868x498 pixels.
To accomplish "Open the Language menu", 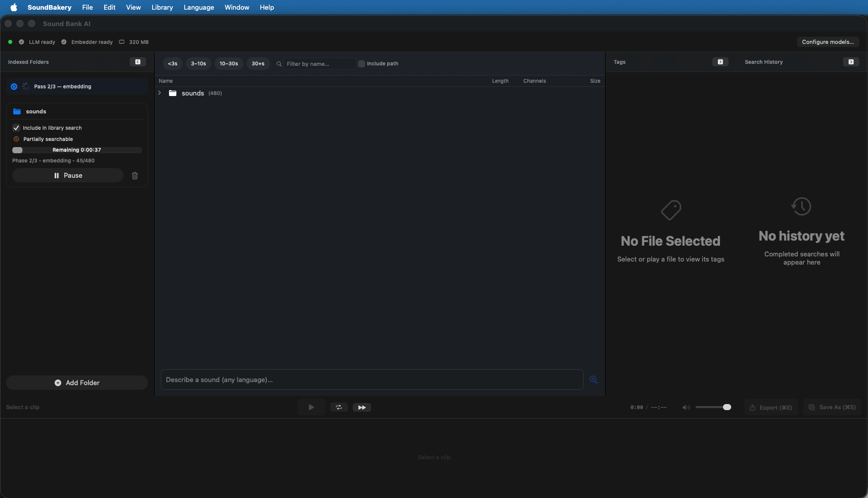I will [199, 7].
